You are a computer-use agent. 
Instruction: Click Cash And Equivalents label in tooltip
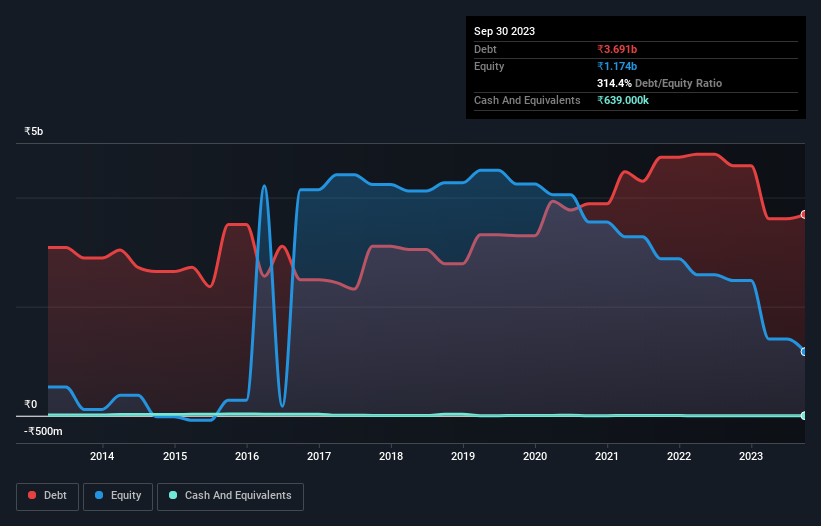(527, 100)
